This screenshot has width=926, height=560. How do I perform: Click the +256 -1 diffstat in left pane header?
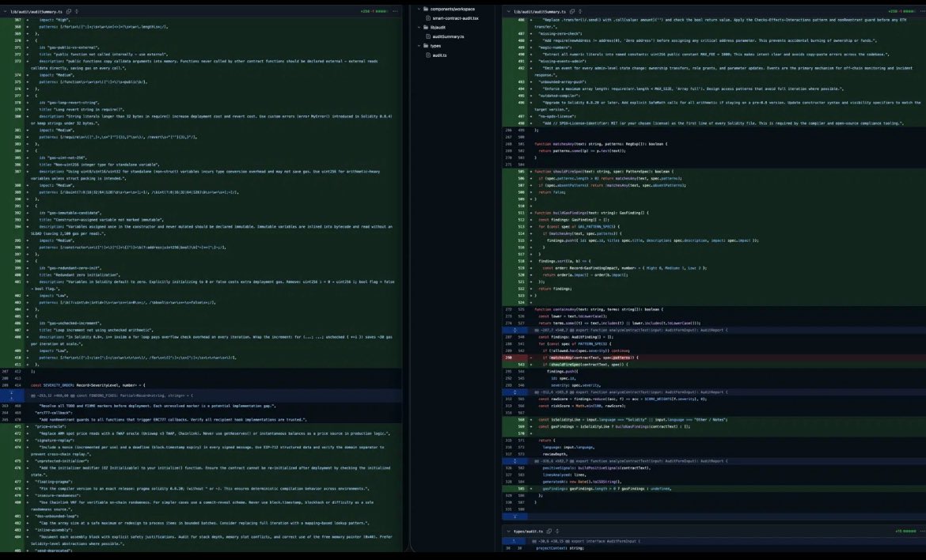coord(374,11)
